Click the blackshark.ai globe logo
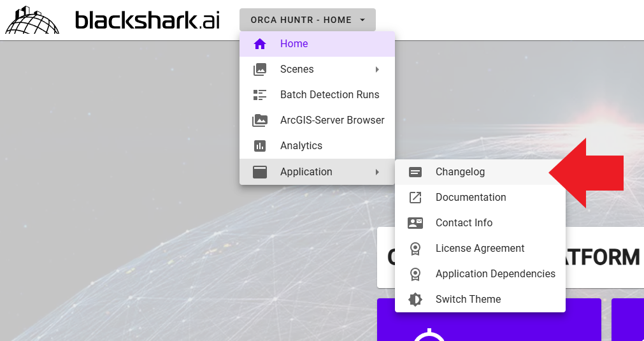 (x=32, y=20)
